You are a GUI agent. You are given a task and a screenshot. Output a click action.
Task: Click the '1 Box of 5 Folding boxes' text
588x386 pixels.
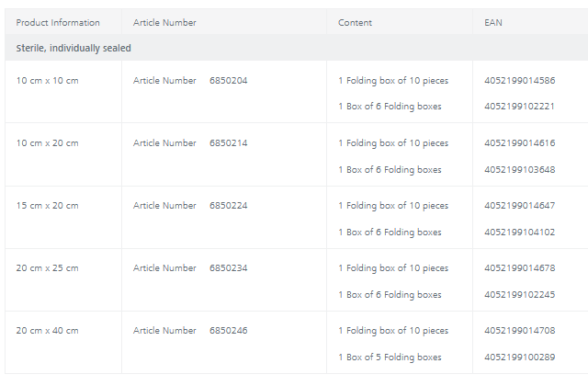tap(390, 358)
